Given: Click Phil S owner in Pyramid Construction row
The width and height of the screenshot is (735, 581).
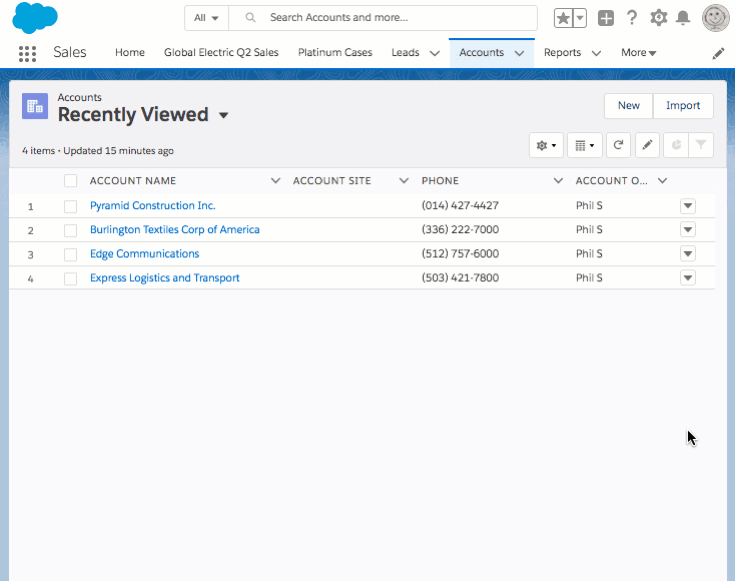Looking at the screenshot, I should coord(589,205).
